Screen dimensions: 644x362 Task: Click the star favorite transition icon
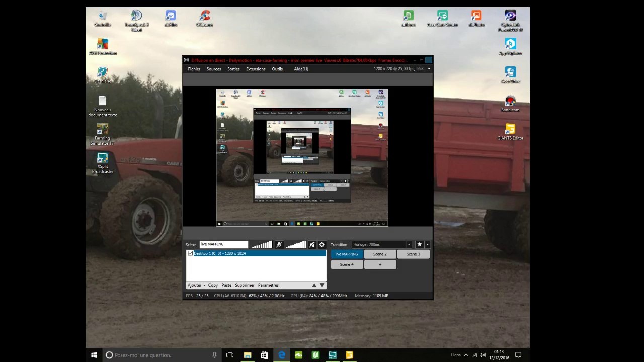coord(419,244)
